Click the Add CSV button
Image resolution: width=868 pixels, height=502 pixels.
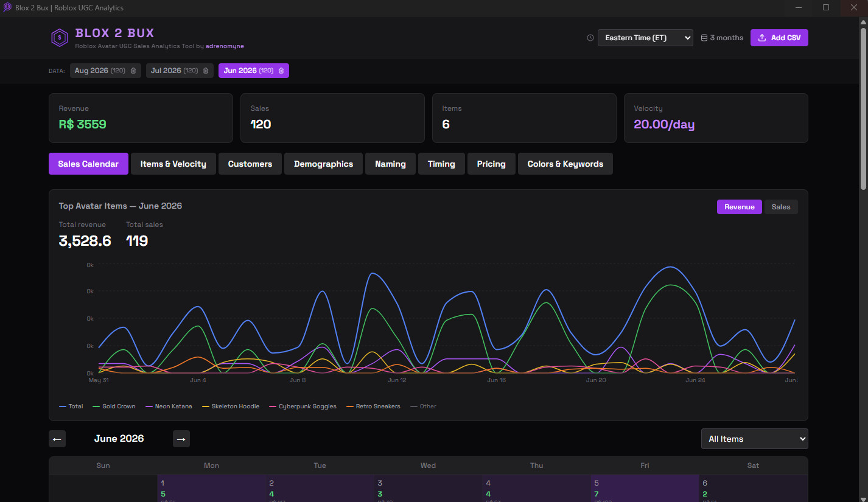[x=779, y=38]
